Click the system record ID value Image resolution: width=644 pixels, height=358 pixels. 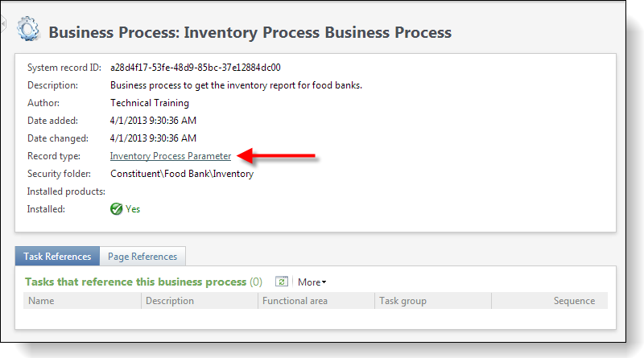click(x=195, y=68)
